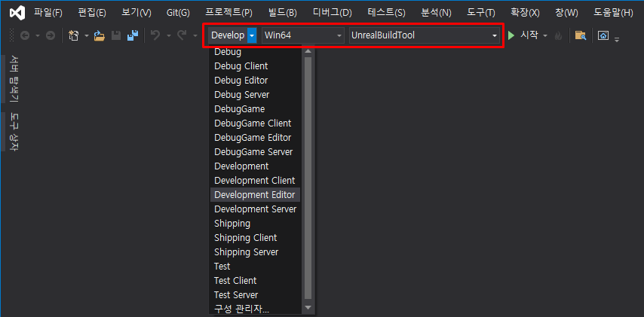
Task: Open the 분석(N) menu
Action: pyautogui.click(x=436, y=13)
